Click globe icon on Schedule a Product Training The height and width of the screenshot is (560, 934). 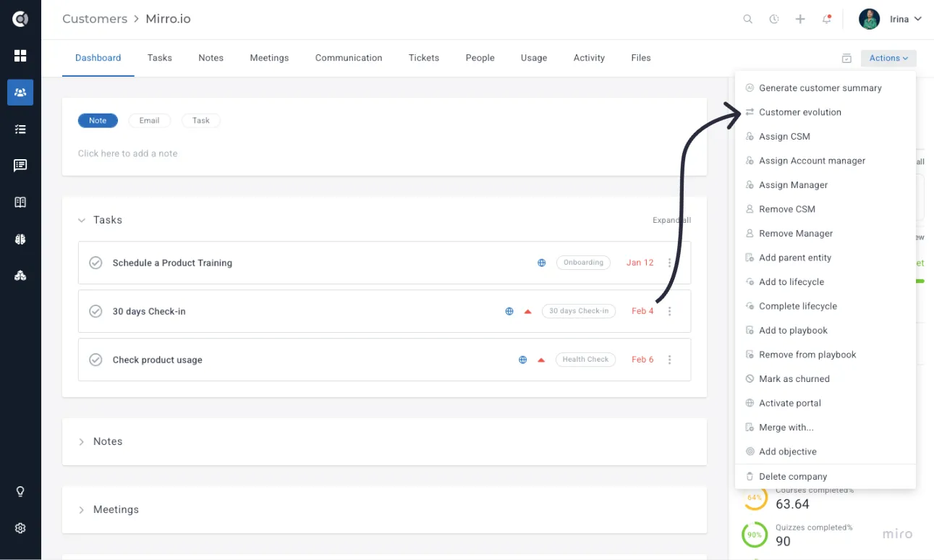click(541, 263)
